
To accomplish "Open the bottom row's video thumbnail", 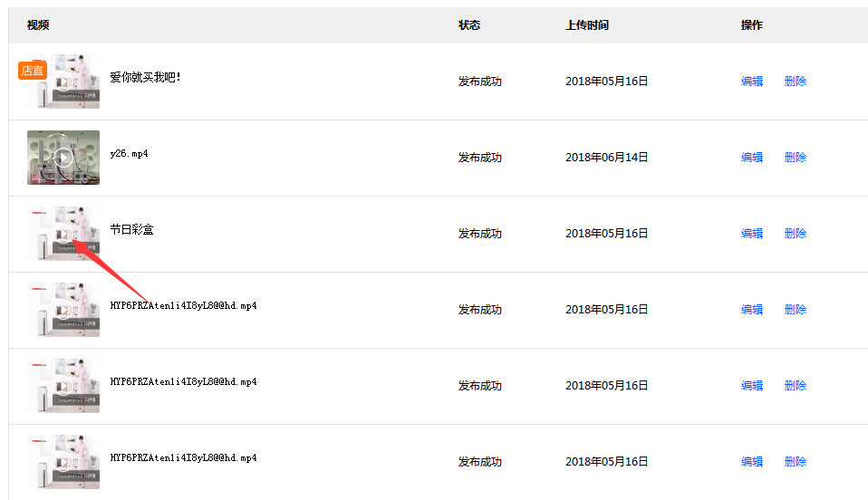I will (x=63, y=462).
